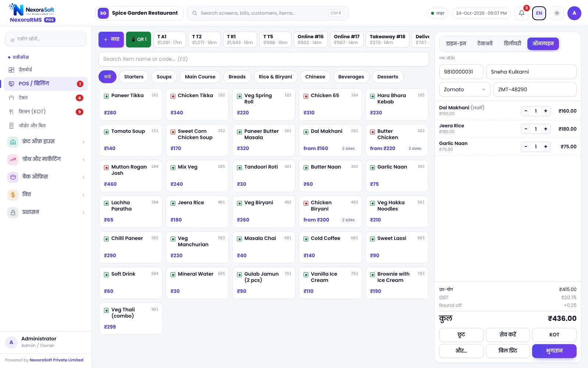
Task: Click the SG restaurant badge
Action: tap(103, 13)
